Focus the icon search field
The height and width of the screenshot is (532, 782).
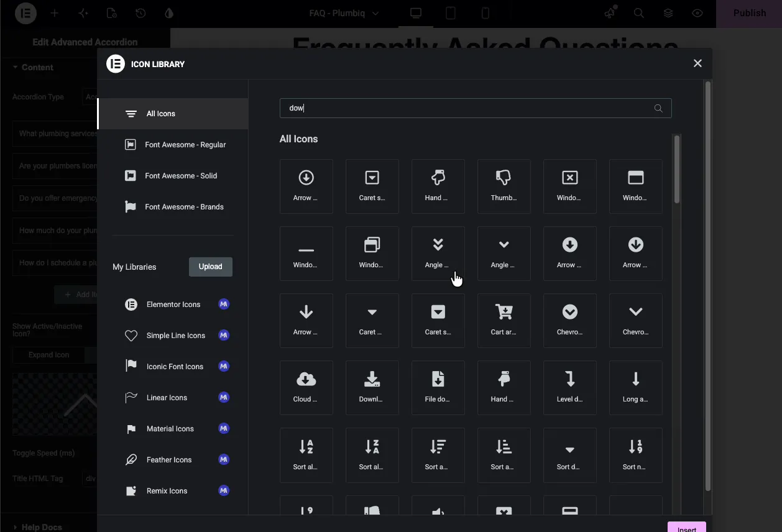(x=476, y=108)
